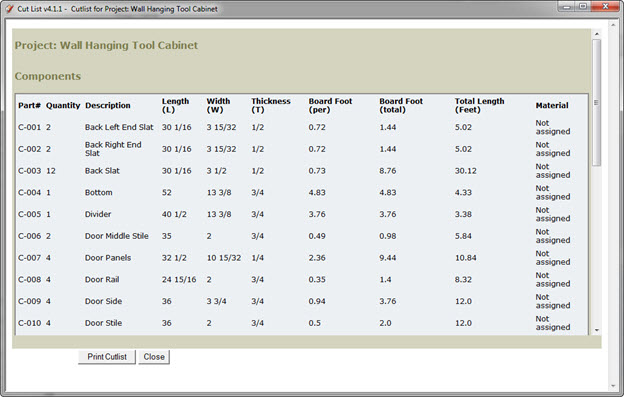Click the 'Board Foot (total)' column header

pyautogui.click(x=401, y=105)
